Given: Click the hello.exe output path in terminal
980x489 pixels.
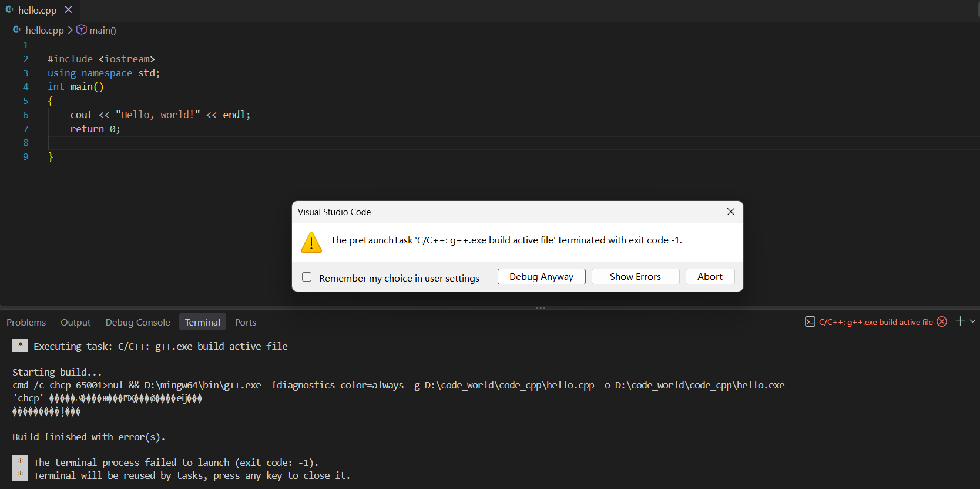Looking at the screenshot, I should (700, 385).
